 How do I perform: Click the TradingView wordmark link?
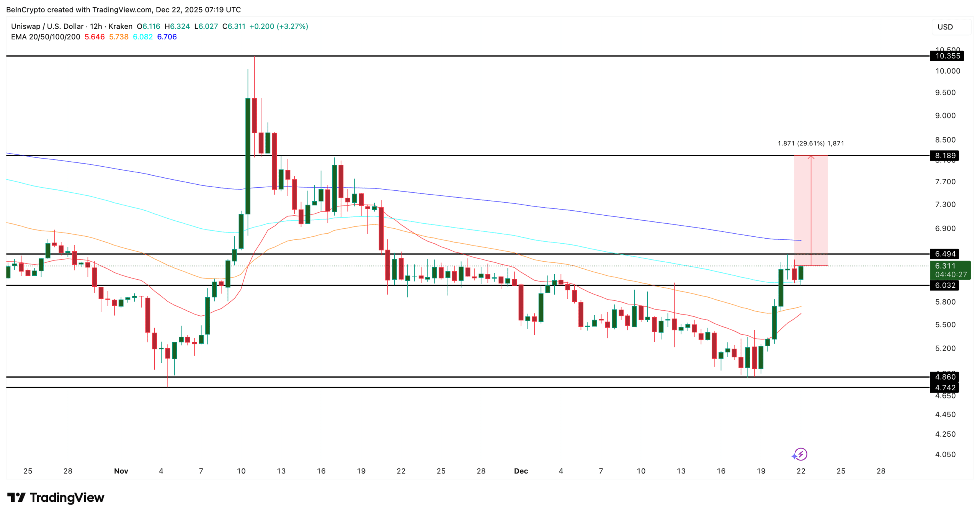(x=67, y=497)
